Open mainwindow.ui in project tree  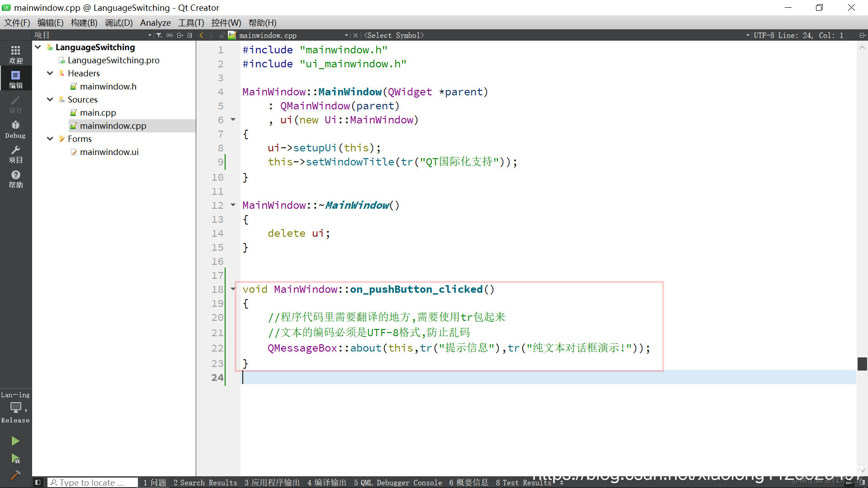point(109,152)
